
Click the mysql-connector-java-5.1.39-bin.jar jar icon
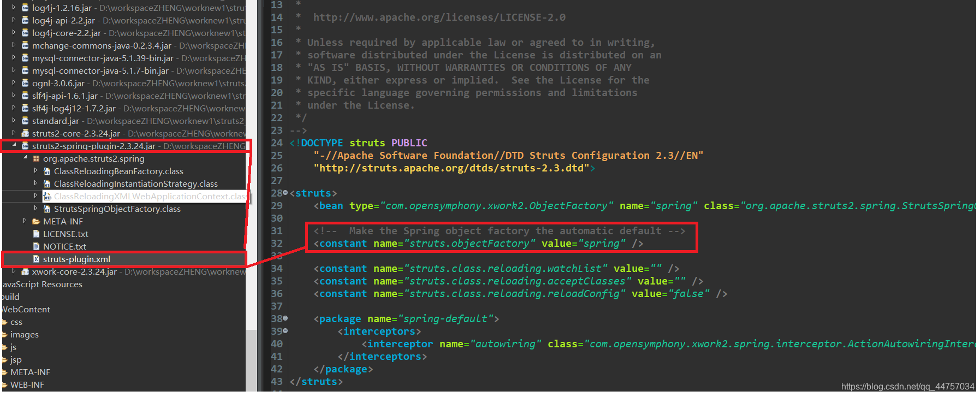(x=25, y=58)
